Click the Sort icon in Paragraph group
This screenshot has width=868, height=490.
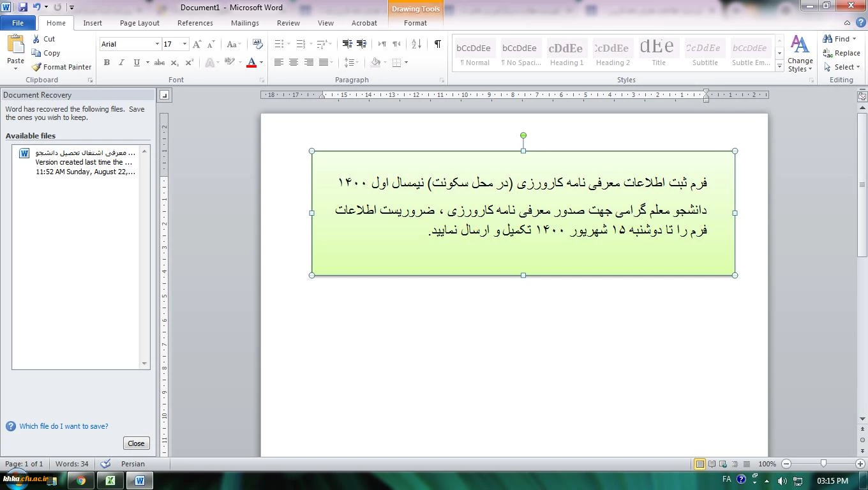point(416,44)
